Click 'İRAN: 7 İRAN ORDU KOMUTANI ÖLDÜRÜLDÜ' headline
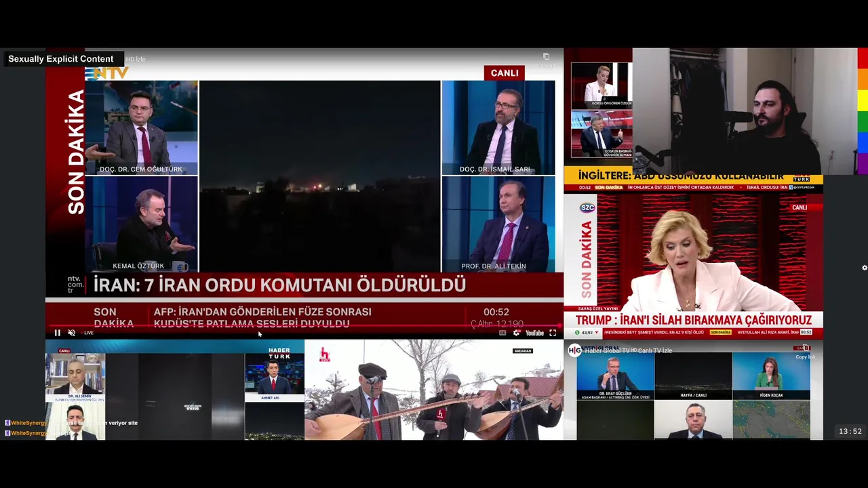Image resolution: width=868 pixels, height=488 pixels. [279, 285]
